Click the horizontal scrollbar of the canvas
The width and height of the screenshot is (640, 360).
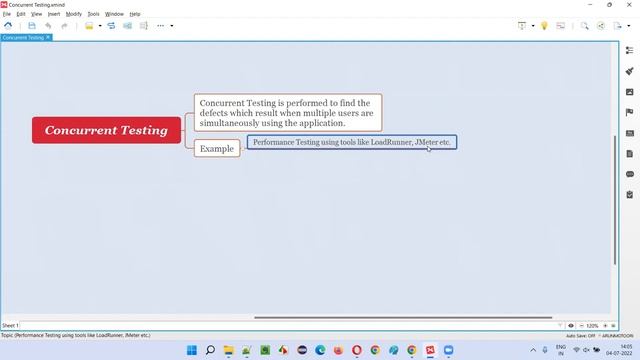403,317
